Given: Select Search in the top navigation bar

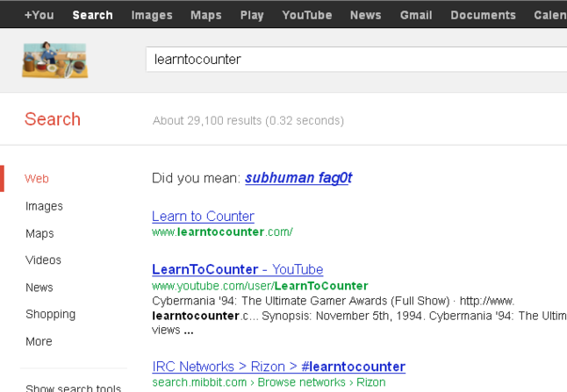Looking at the screenshot, I should pyautogui.click(x=92, y=15).
